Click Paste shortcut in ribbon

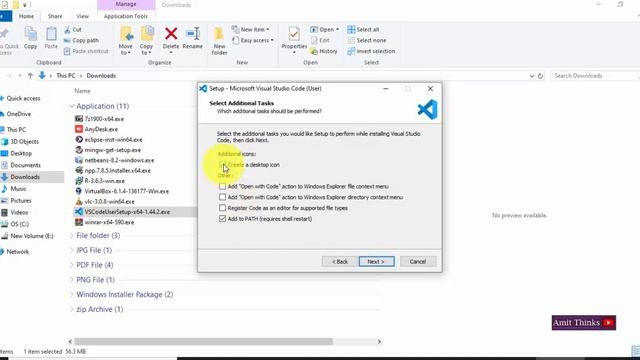tap(86, 51)
